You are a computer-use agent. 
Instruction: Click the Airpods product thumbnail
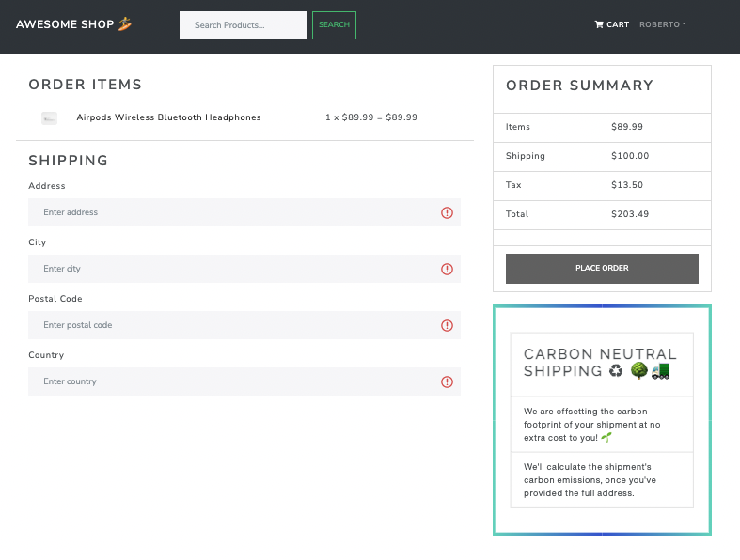tap(49, 118)
